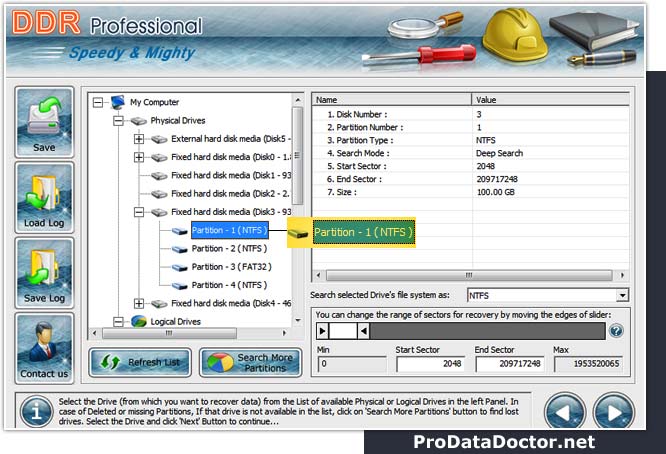Click details table scroll left arrow
Image resolution: width=666 pixels, height=454 pixels.
pyautogui.click(x=318, y=275)
